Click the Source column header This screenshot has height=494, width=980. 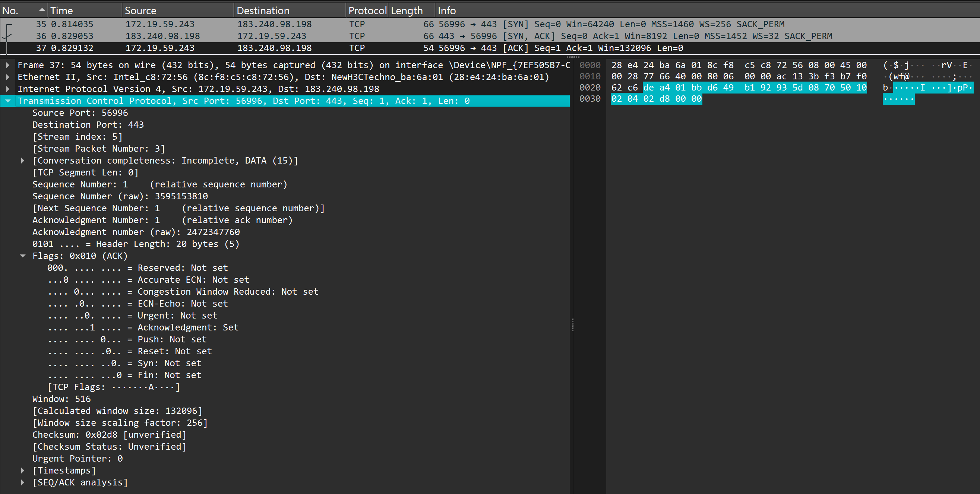(141, 11)
